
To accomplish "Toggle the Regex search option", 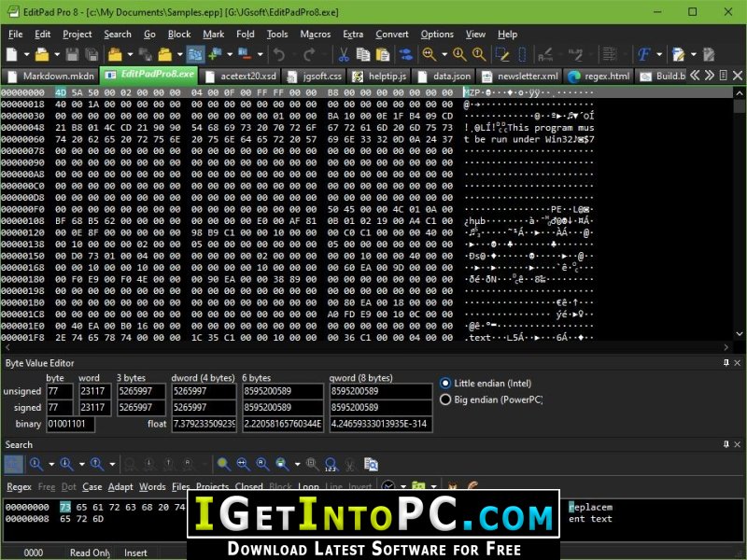I will (19, 486).
